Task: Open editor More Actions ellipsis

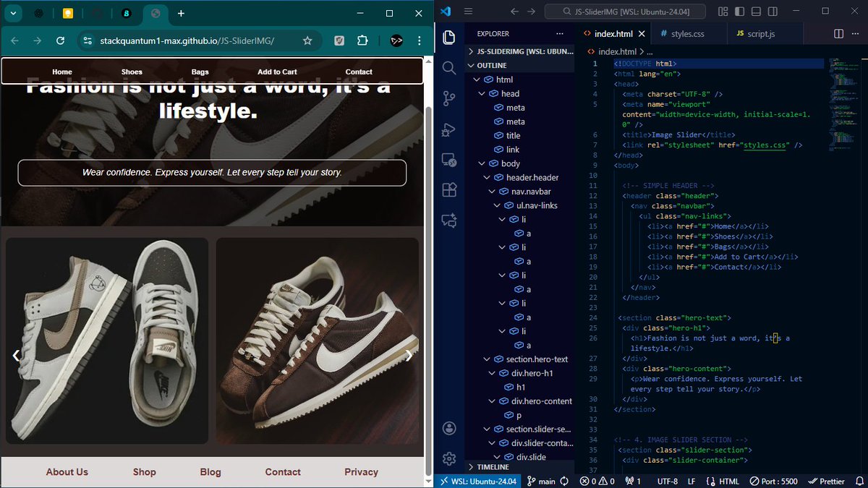Action: click(x=856, y=33)
